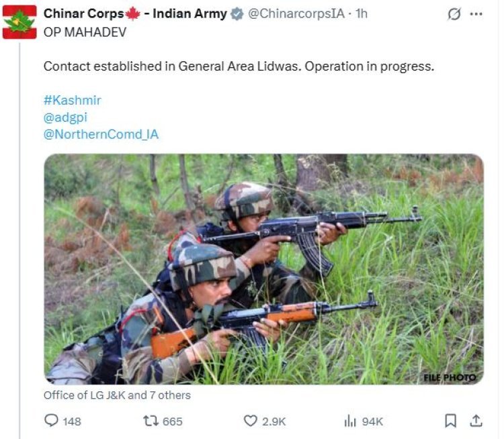The height and width of the screenshot is (439, 504).
Task: Visit the @adgpi mention link
Action: click(65, 117)
